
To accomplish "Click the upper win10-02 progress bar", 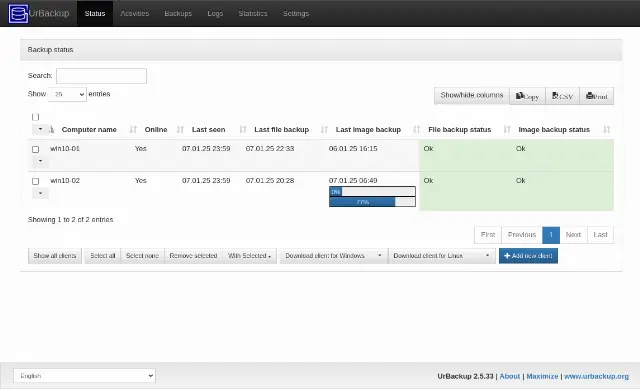I will [x=372, y=192].
